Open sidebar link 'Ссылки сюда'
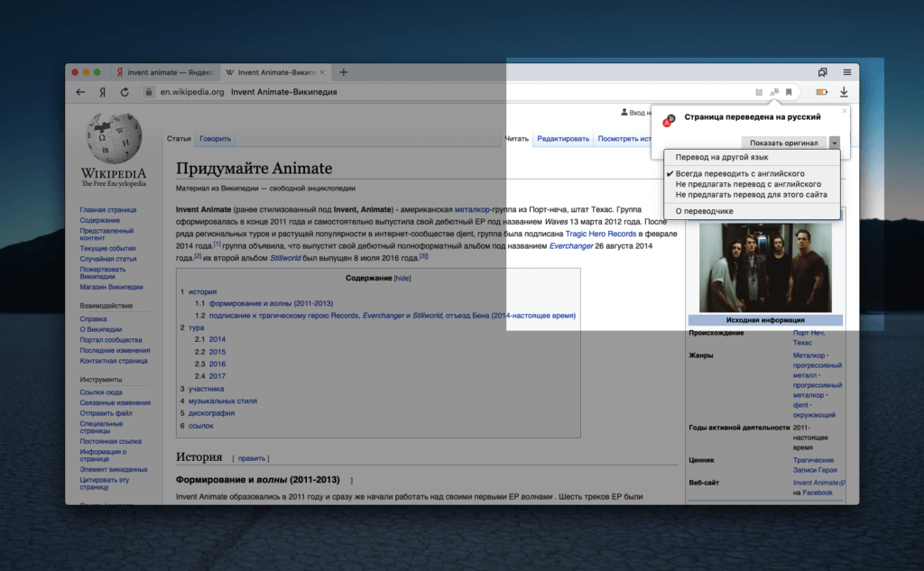This screenshot has height=571, width=924. click(x=101, y=392)
